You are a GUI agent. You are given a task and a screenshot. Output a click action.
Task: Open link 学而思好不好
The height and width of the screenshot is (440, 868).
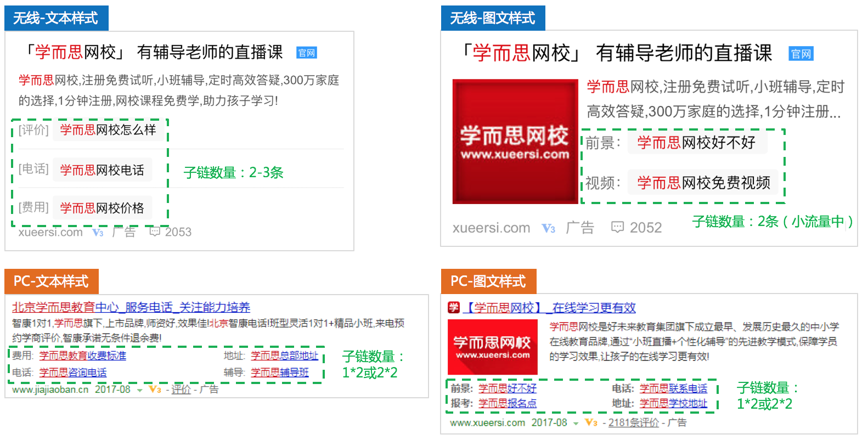(x=508, y=388)
